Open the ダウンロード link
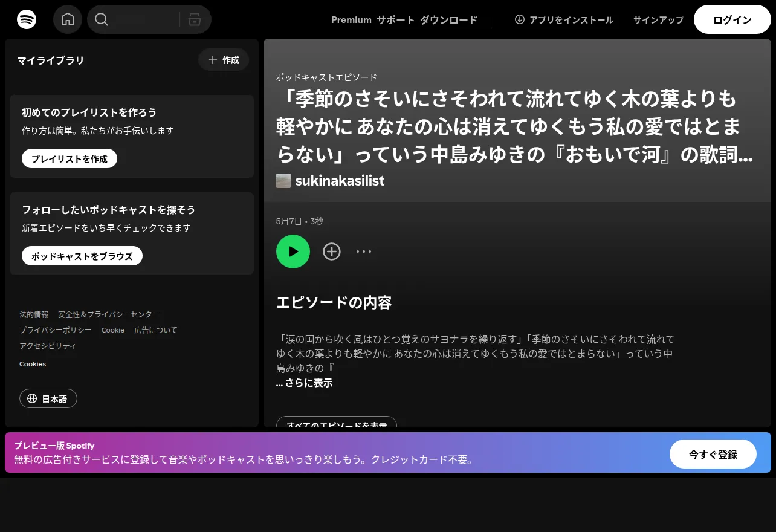Screen dimensions: 776x532 [449, 20]
